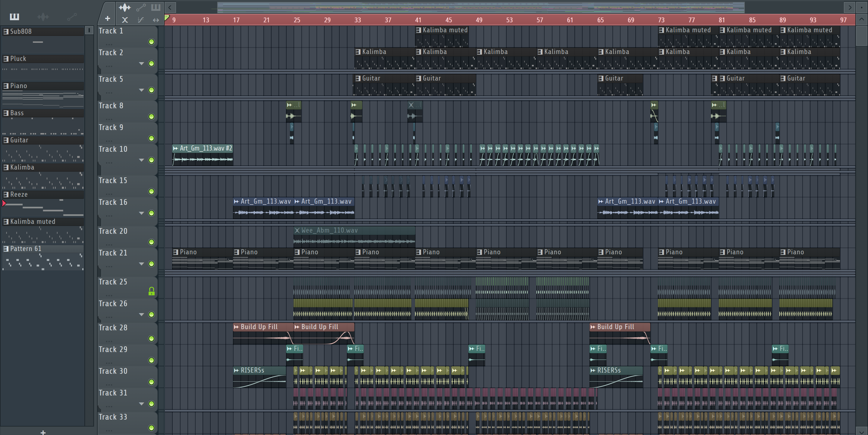Toggle mute on Track 16

tap(152, 213)
